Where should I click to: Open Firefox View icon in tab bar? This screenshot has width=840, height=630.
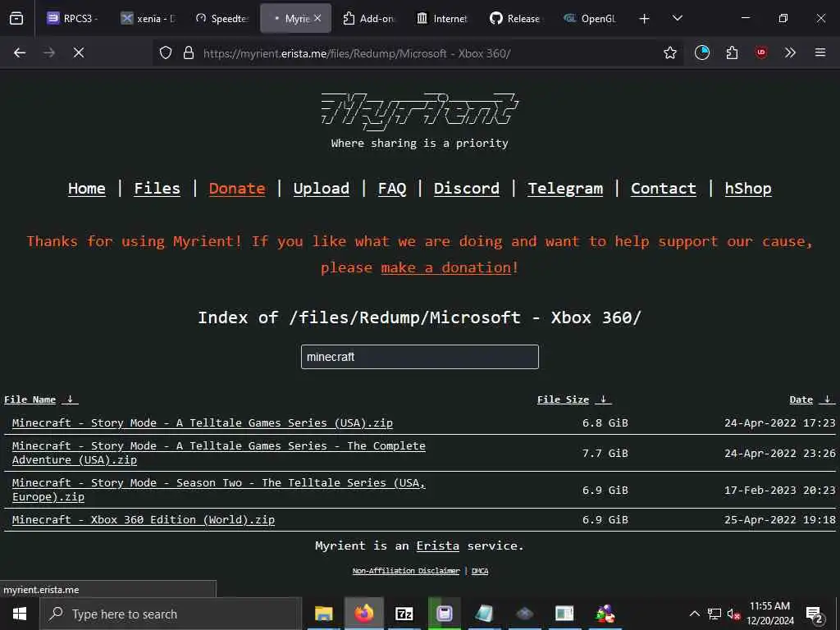pos(16,19)
